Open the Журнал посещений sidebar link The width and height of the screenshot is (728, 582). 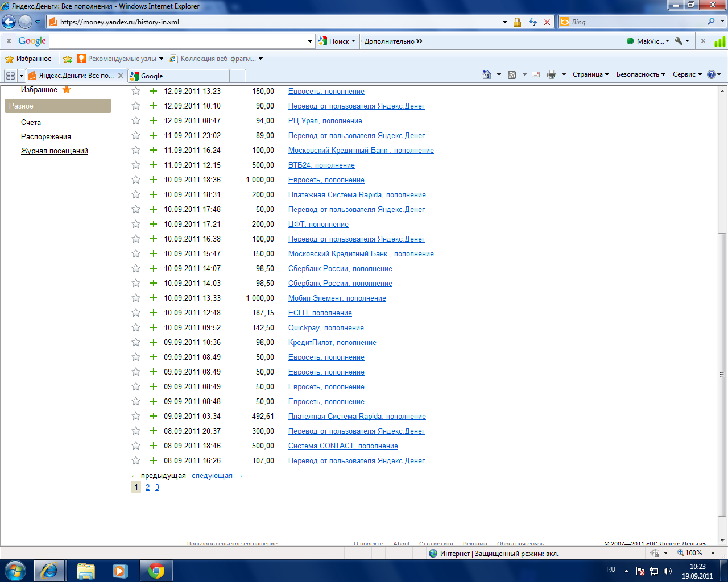55,151
